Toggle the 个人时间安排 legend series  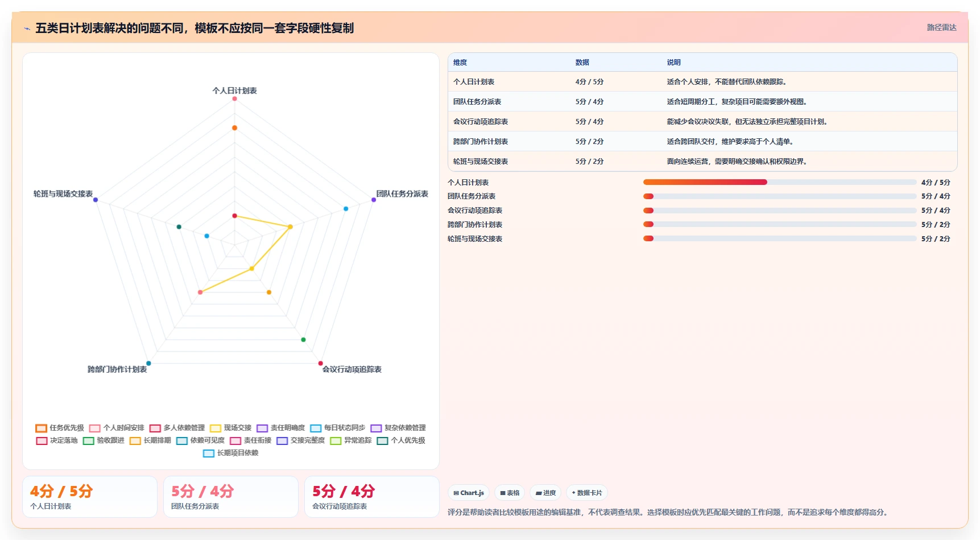pyautogui.click(x=117, y=428)
